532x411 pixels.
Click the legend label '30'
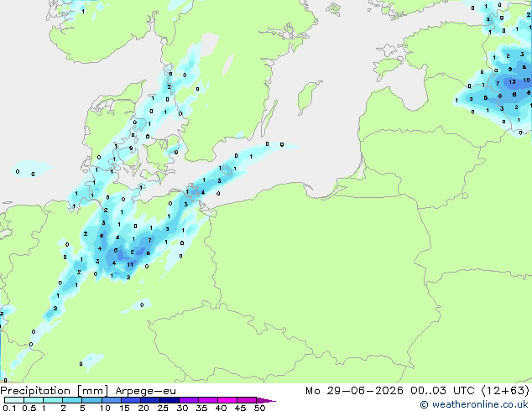pos(182,408)
